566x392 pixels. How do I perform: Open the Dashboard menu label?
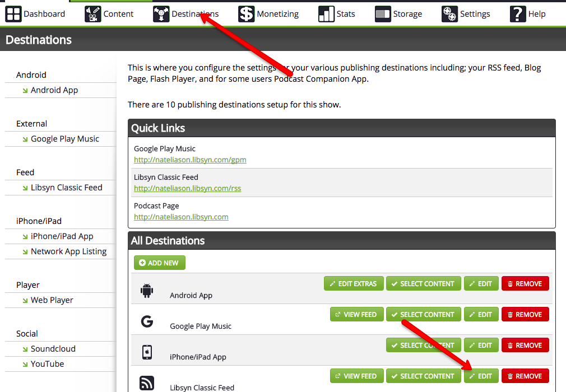(44, 14)
